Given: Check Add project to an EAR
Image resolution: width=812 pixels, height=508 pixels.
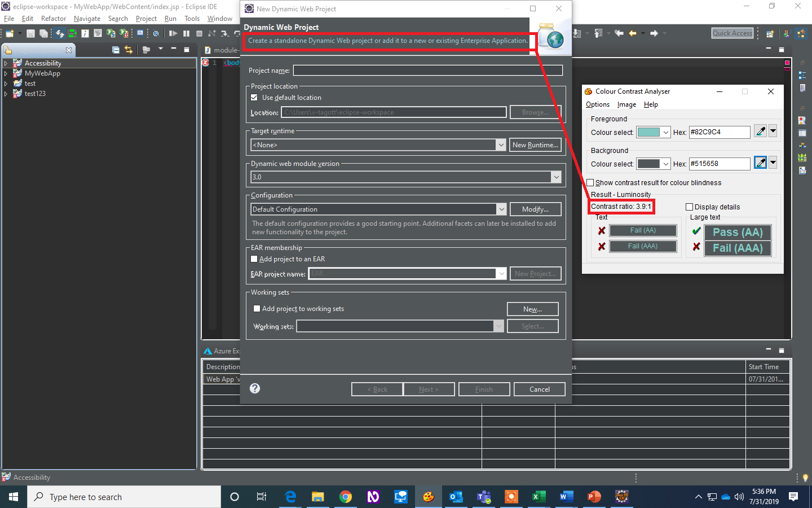Looking at the screenshot, I should pyautogui.click(x=254, y=259).
